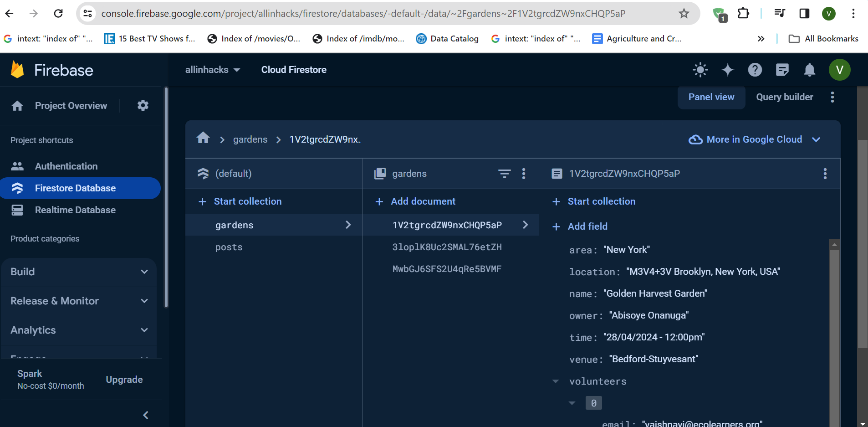Open the filter icon in gardens column

click(x=505, y=174)
